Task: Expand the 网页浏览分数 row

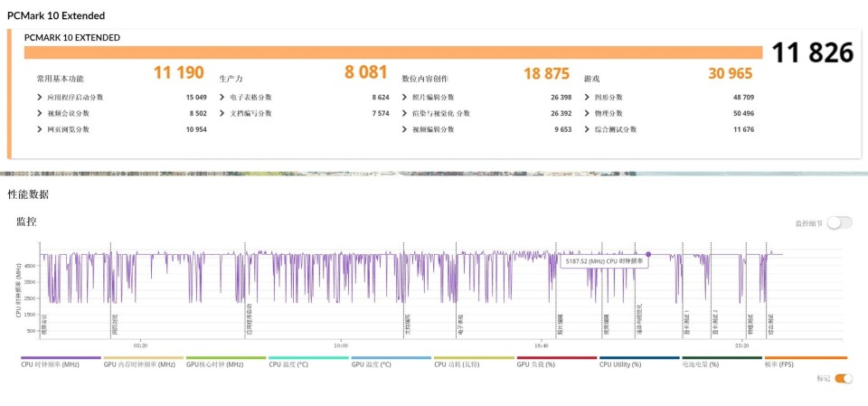Action: (40, 129)
